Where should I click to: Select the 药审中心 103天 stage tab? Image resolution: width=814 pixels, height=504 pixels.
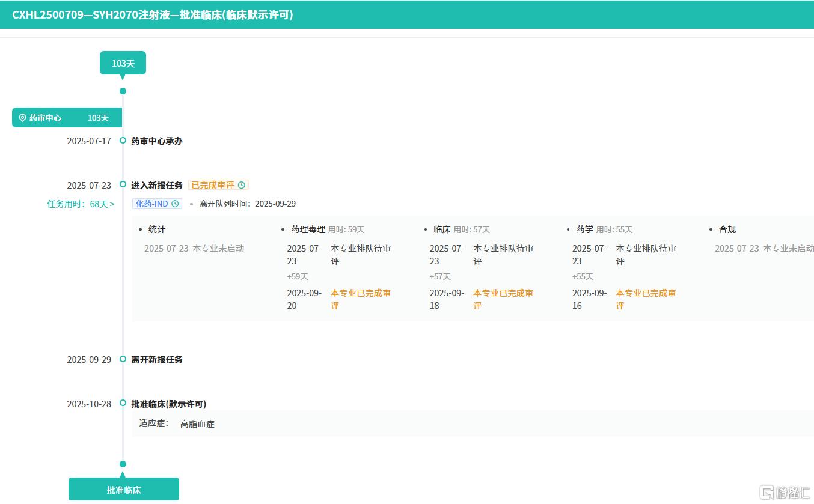click(67, 118)
